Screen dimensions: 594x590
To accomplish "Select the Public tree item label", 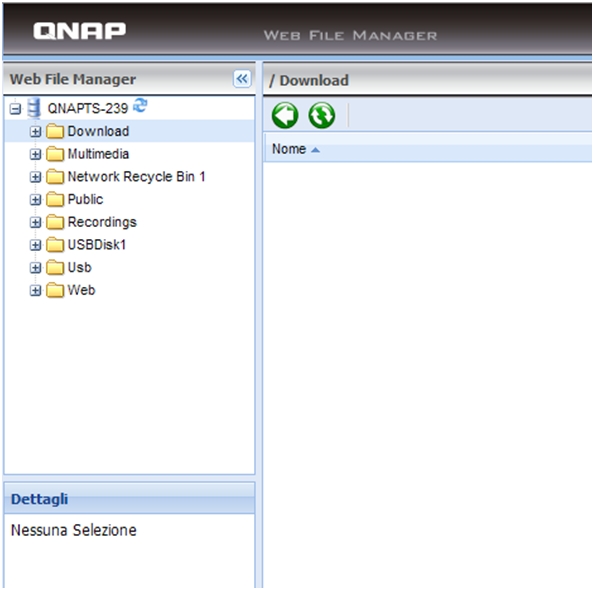I will 85,200.
